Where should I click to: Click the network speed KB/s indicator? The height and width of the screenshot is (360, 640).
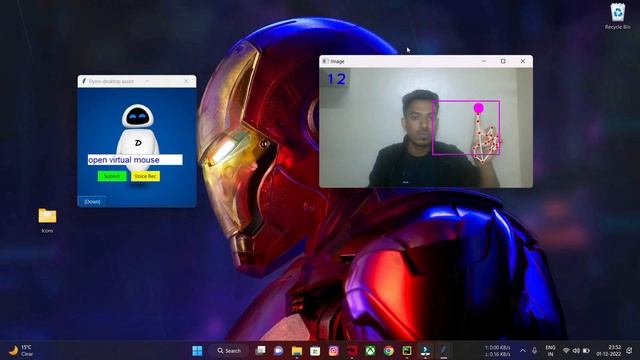click(x=498, y=351)
